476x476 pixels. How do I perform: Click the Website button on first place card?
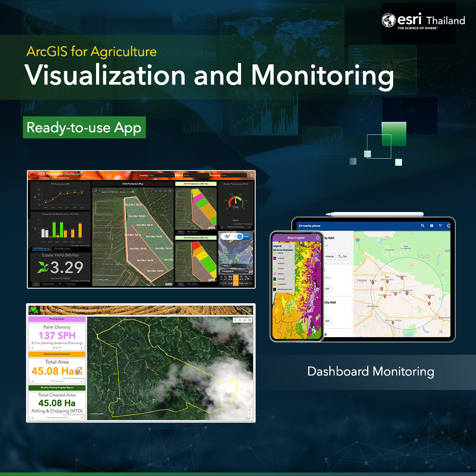[330, 257]
